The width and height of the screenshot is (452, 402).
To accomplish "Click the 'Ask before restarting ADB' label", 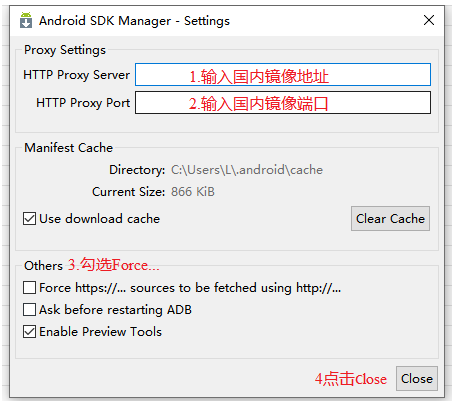I will (x=115, y=310).
